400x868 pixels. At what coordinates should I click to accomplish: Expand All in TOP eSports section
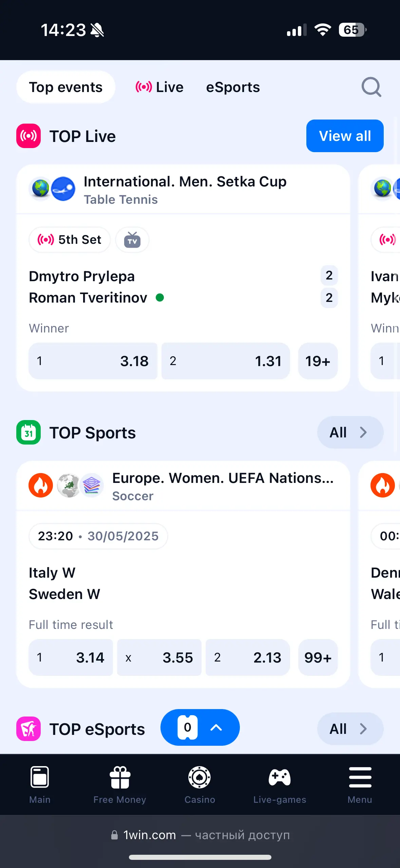click(x=350, y=729)
